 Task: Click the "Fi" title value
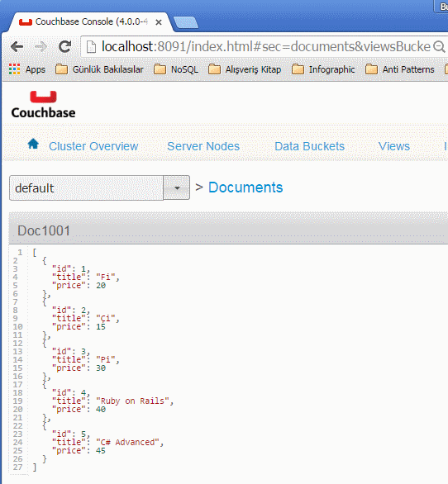coord(106,278)
